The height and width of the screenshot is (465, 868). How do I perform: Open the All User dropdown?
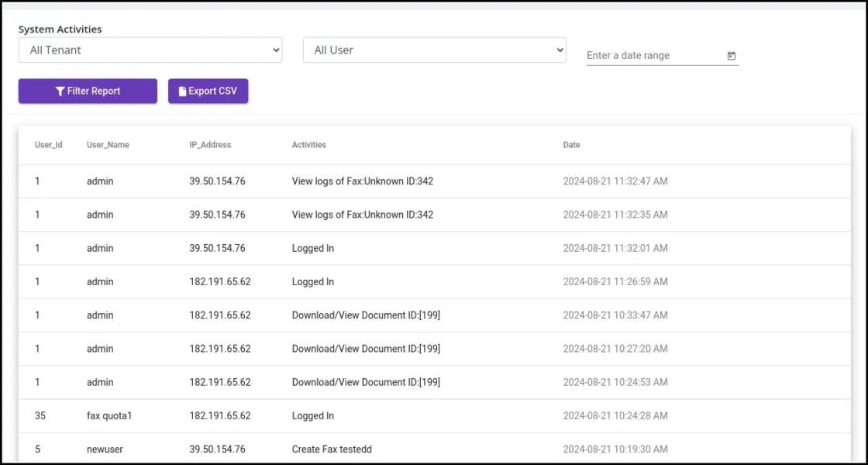[x=435, y=50]
